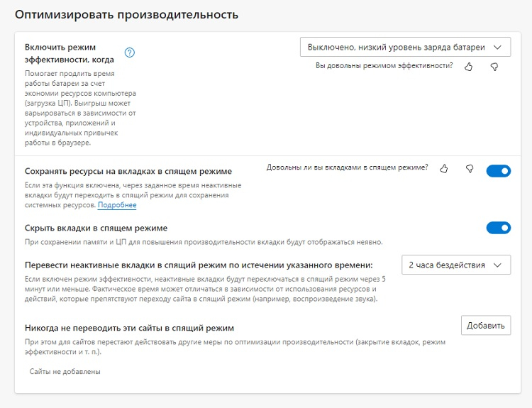
Task: Click the "Довольны ли вы вкладками в спящем режиме?" text
Action: (347, 167)
